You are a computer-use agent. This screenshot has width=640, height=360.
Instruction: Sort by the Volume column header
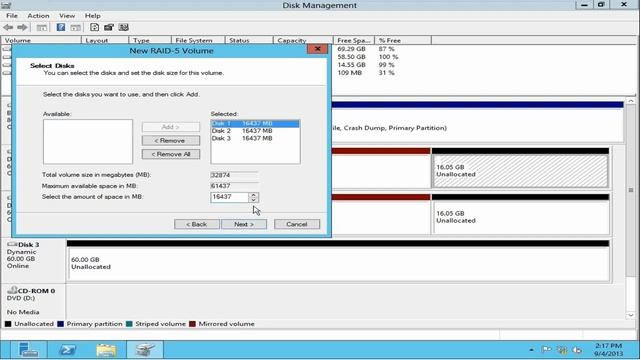point(42,40)
